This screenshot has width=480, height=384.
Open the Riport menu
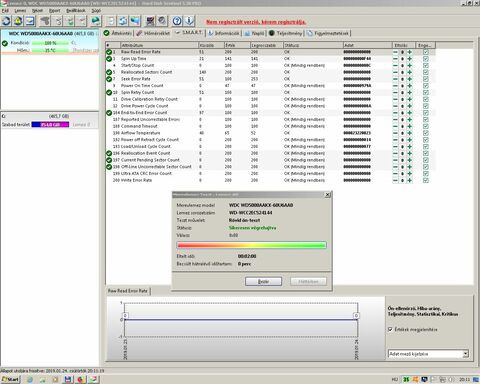click(55, 11)
